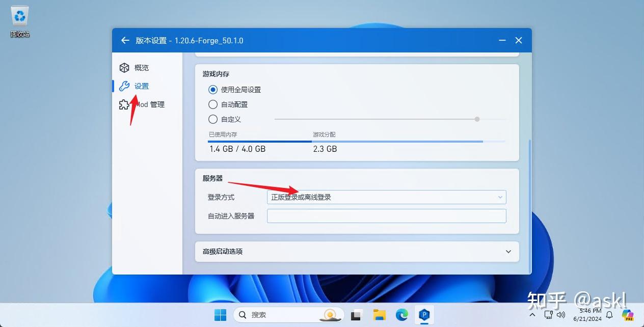Image resolution: width=644 pixels, height=327 pixels.
Task: Select the 概览 cube icon in sidebar
Action: click(124, 67)
